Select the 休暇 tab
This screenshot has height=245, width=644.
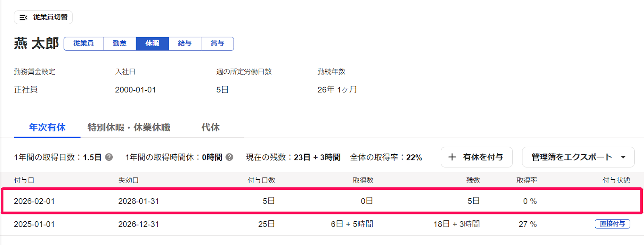(x=152, y=44)
